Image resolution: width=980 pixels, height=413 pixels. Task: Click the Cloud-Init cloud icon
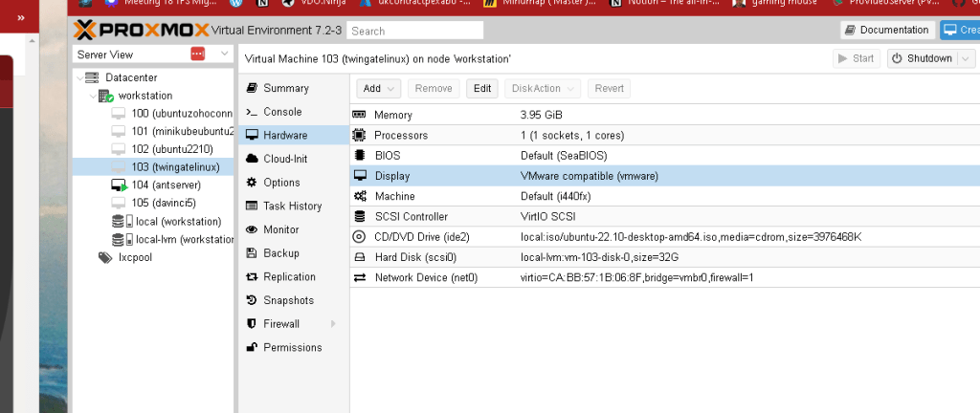(x=252, y=159)
